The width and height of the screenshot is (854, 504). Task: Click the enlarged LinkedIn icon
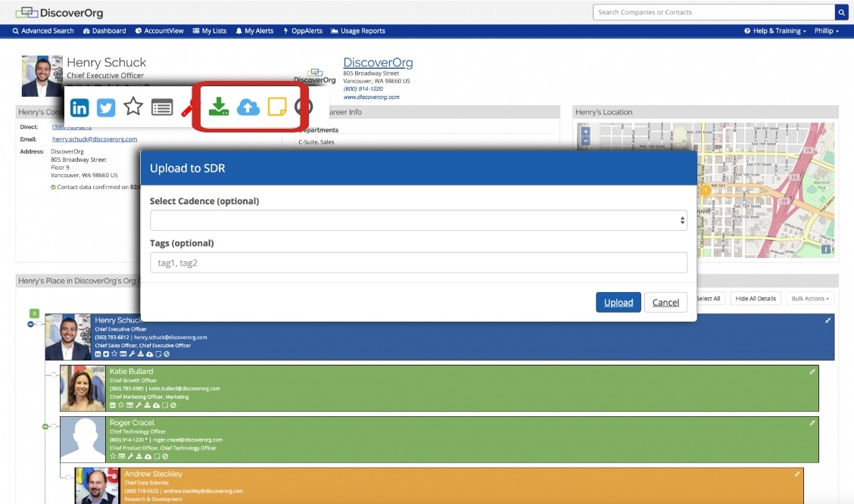click(x=79, y=107)
